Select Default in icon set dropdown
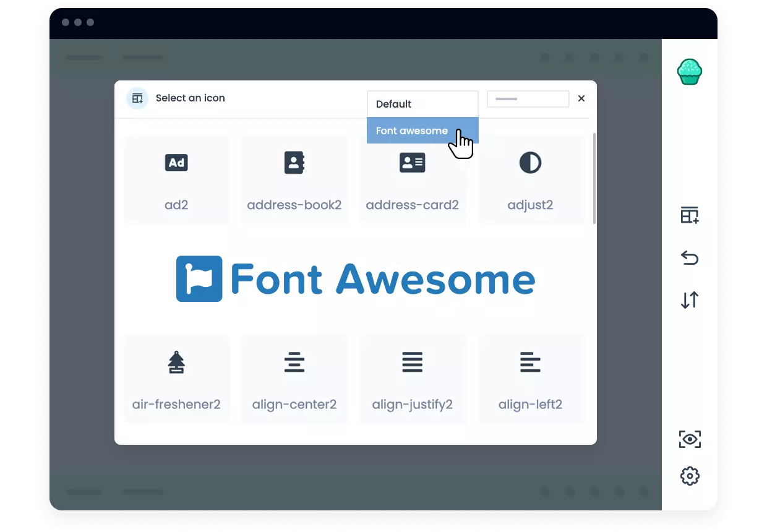The image size is (767, 532). (422, 104)
